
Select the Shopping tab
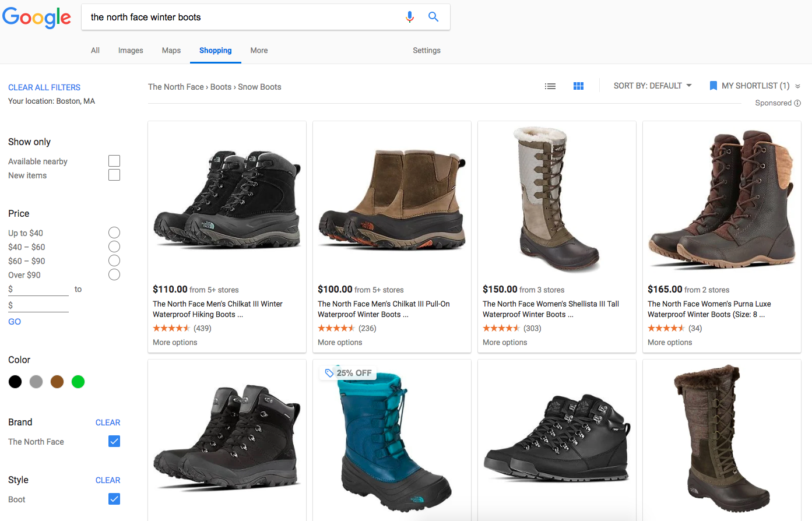tap(216, 50)
